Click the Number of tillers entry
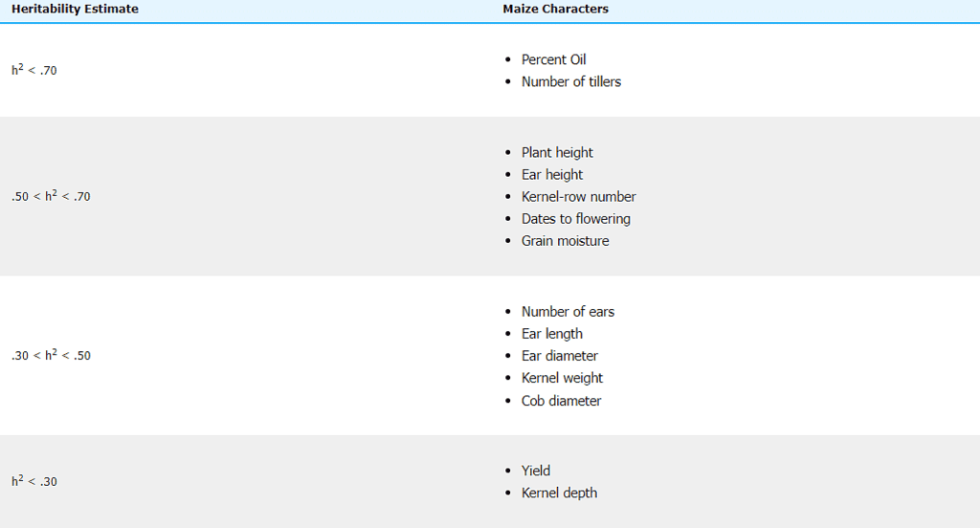The height and width of the screenshot is (528, 980). tap(570, 82)
